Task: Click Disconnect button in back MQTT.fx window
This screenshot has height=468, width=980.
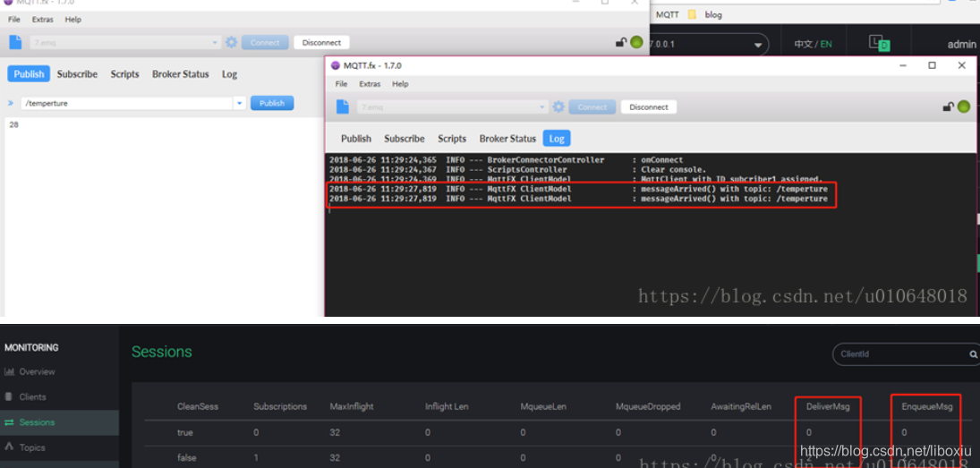Action: 321,42
